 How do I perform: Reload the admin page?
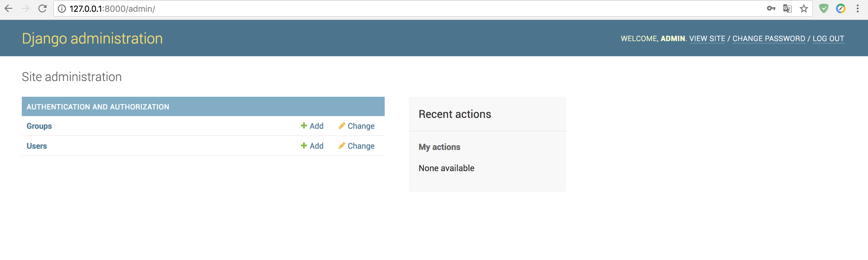tap(42, 8)
